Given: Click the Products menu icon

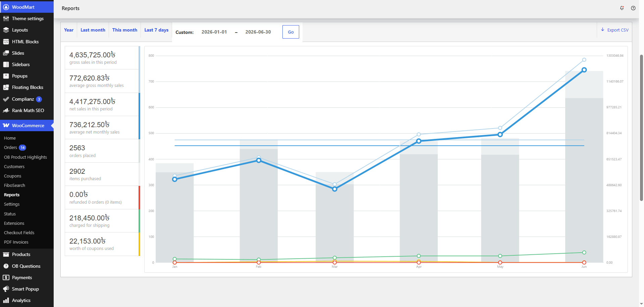Looking at the screenshot, I should (6, 254).
